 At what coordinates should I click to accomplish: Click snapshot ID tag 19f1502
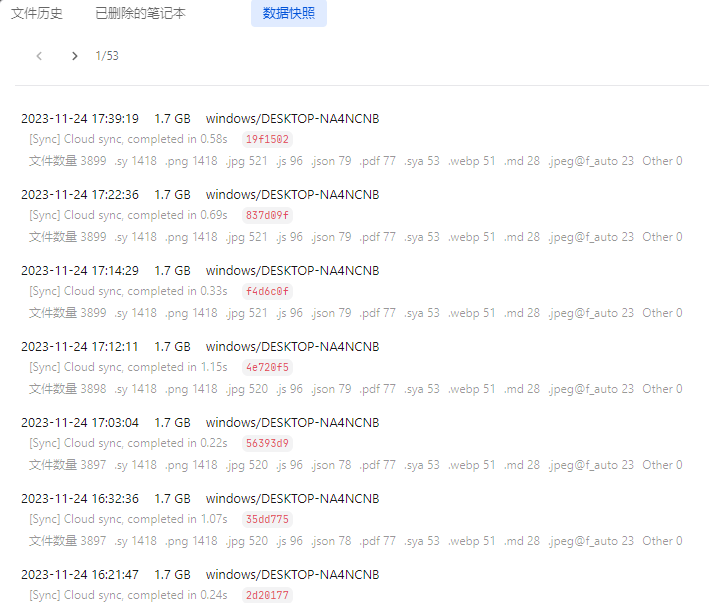pyautogui.click(x=267, y=139)
